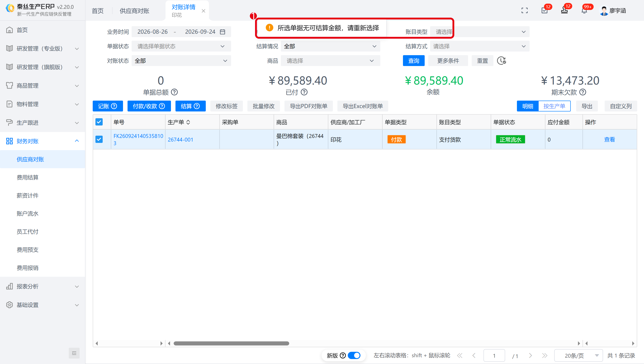This screenshot has width=644, height=364.
Task: Open the 对账状态 dropdown
Action: click(x=181, y=61)
